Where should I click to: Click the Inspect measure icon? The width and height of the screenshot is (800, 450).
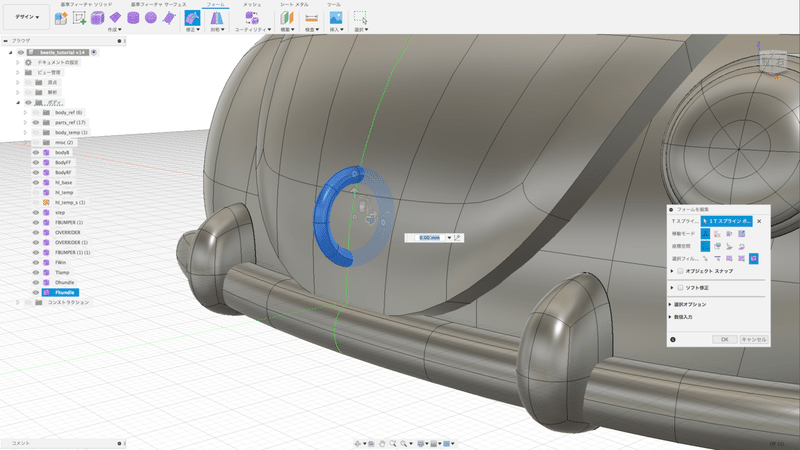coord(311,18)
